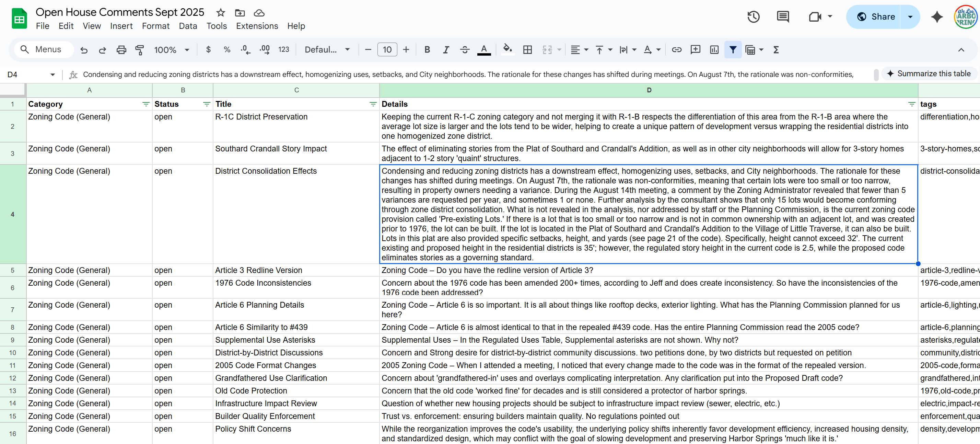Open the borders tool
The image size is (980, 444).
pos(527,49)
